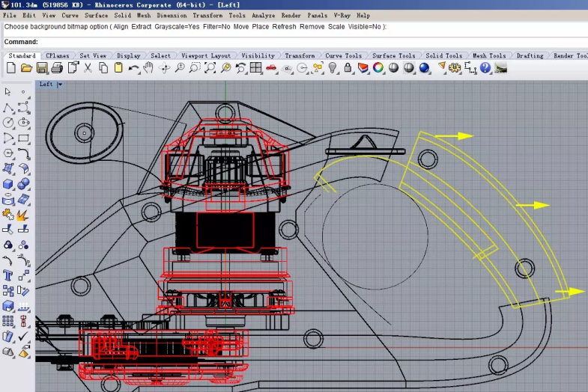Image resolution: width=588 pixels, height=392 pixels.
Task: Toggle the light bulb hide objects icon
Action: pyautogui.click(x=333, y=68)
